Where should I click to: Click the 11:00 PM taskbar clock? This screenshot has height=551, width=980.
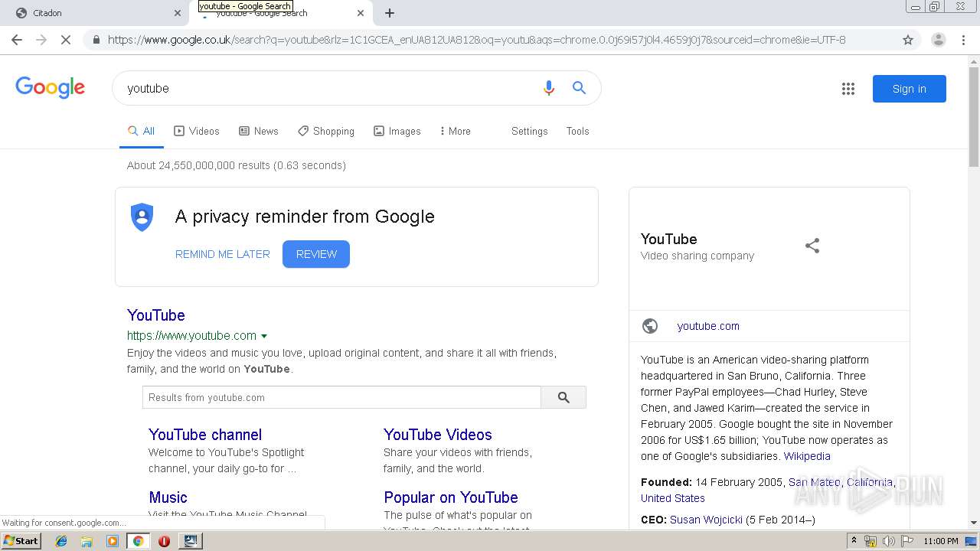tap(941, 541)
